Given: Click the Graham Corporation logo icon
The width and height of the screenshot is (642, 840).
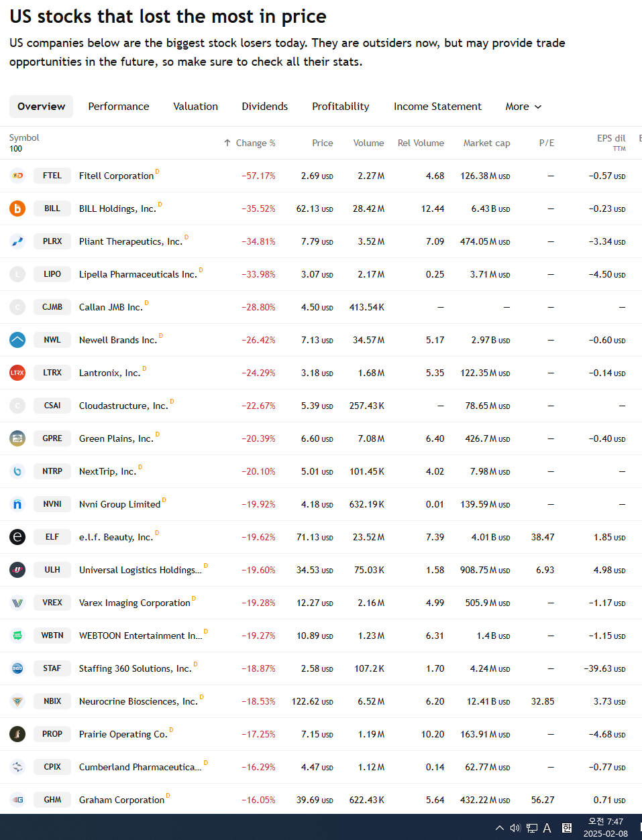Looking at the screenshot, I should click(17, 800).
